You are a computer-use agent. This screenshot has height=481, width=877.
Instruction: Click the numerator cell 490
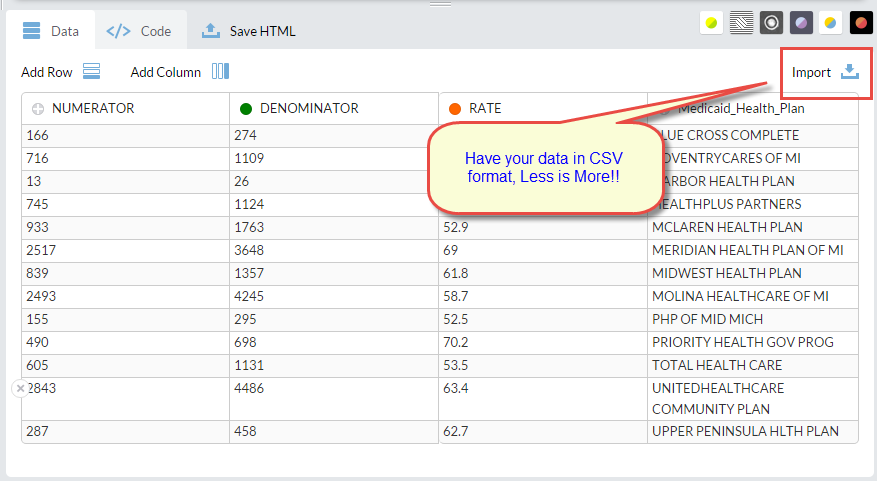(x=126, y=342)
